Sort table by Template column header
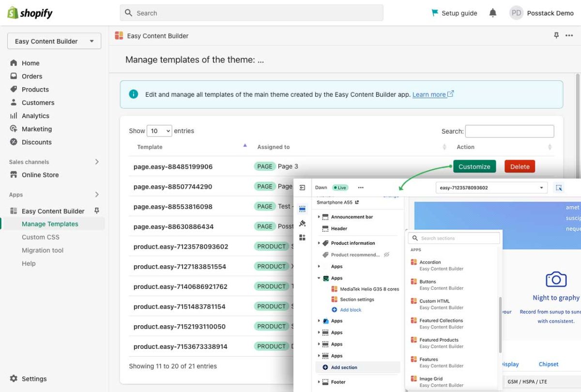 150,147
